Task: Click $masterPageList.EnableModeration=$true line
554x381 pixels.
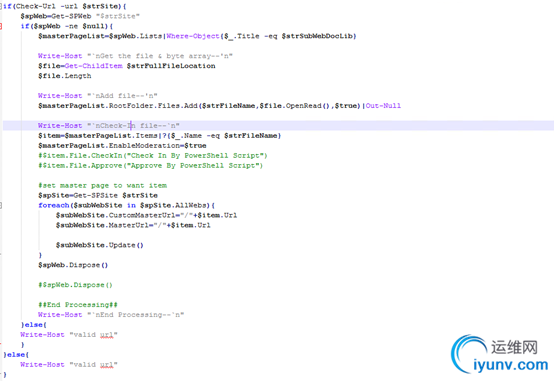Action: [x=122, y=146]
